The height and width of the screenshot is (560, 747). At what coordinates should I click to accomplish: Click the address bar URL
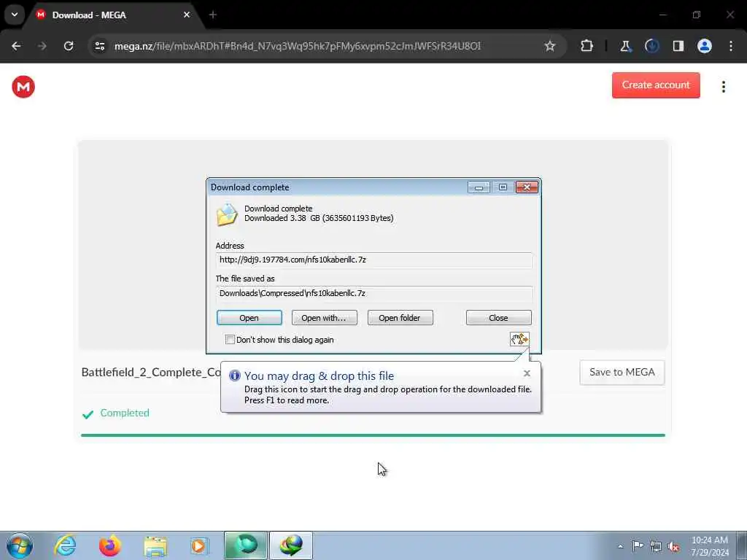click(x=298, y=46)
